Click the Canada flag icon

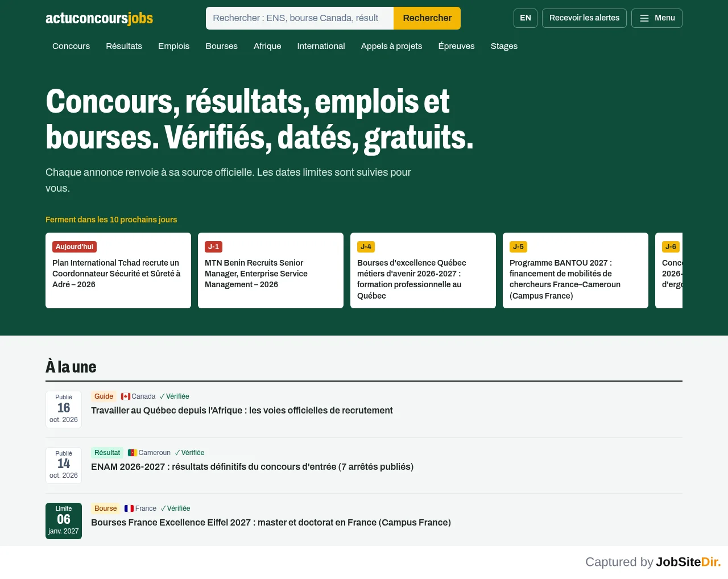(126, 396)
